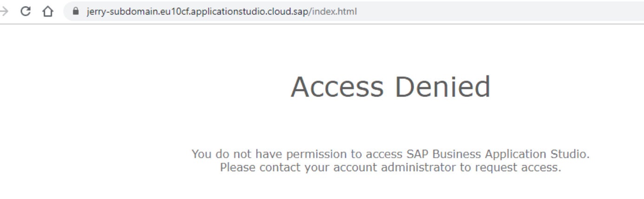Reload the page with the refresh icon
The width and height of the screenshot is (644, 199).
pyautogui.click(x=29, y=12)
